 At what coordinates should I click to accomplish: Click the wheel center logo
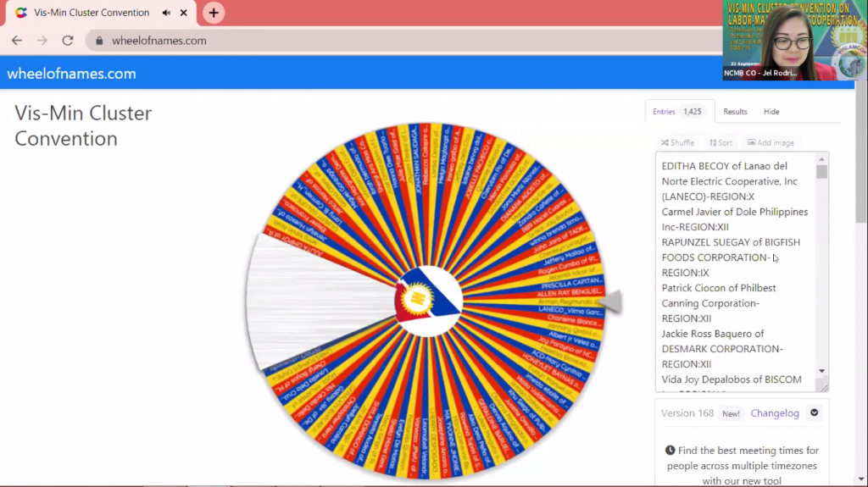click(x=428, y=301)
